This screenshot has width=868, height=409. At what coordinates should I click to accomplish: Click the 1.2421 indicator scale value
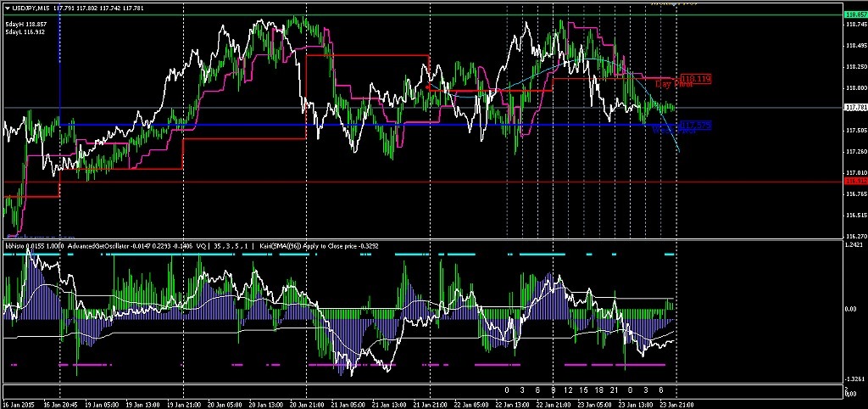pos(855,245)
